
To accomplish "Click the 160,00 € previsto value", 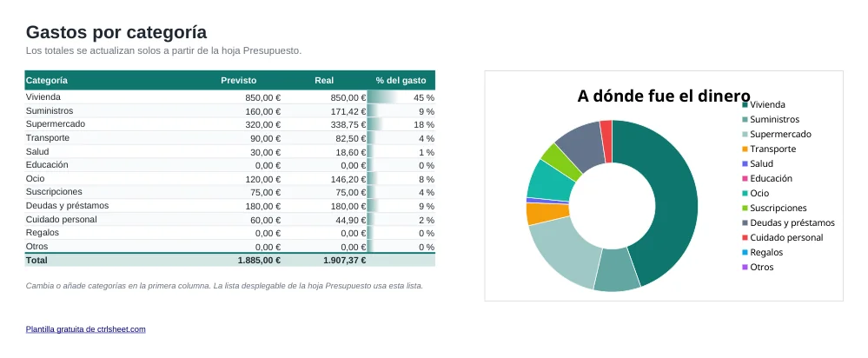I will coord(263,111).
